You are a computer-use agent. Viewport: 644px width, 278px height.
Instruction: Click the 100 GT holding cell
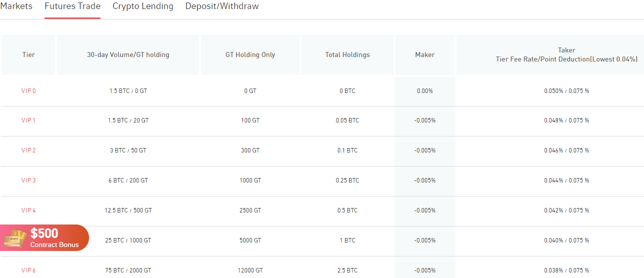point(250,120)
